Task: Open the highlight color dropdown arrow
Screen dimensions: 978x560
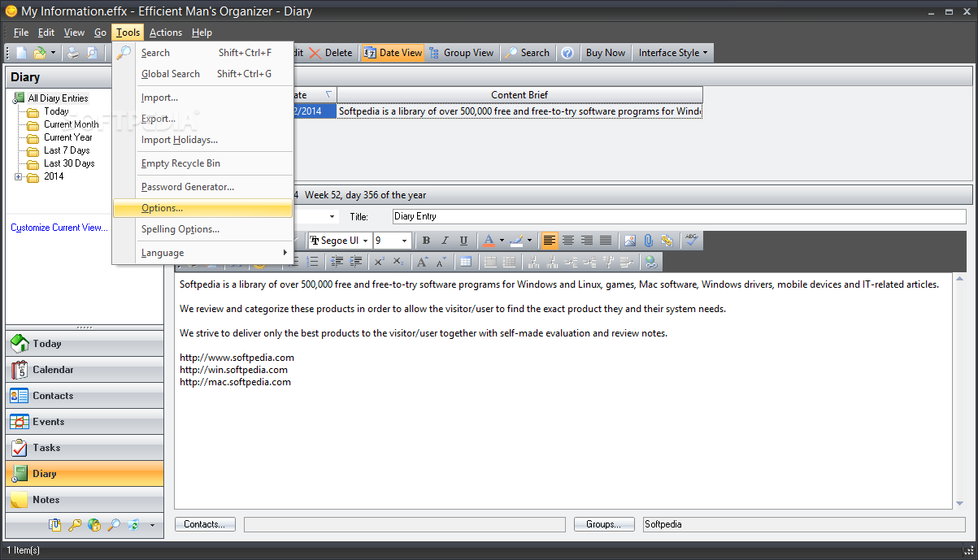Action: coord(530,241)
